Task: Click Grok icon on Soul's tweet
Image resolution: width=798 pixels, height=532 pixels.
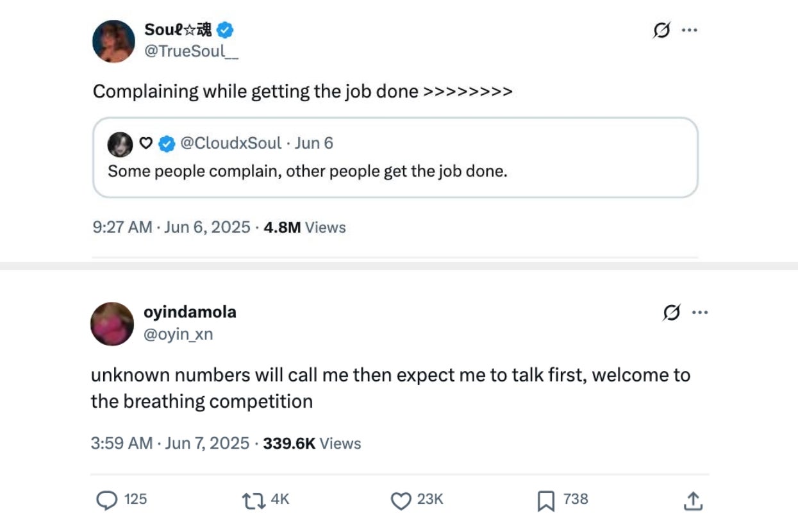Action: pos(661,30)
